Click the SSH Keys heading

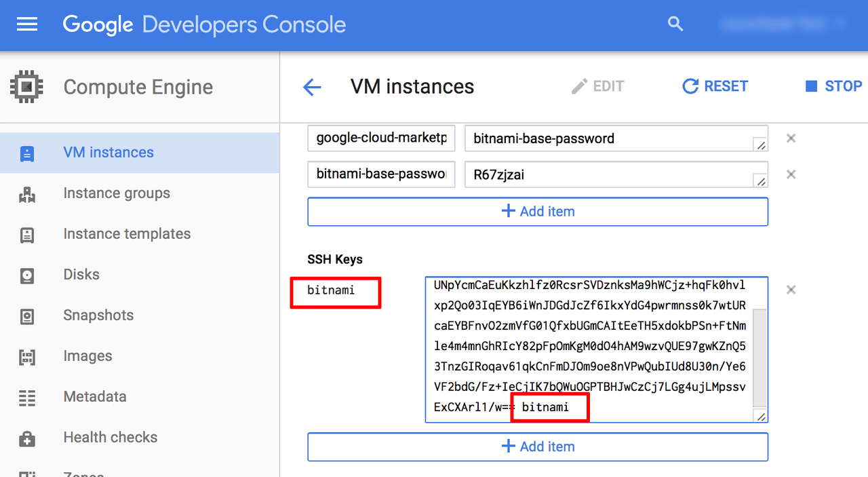pos(335,259)
